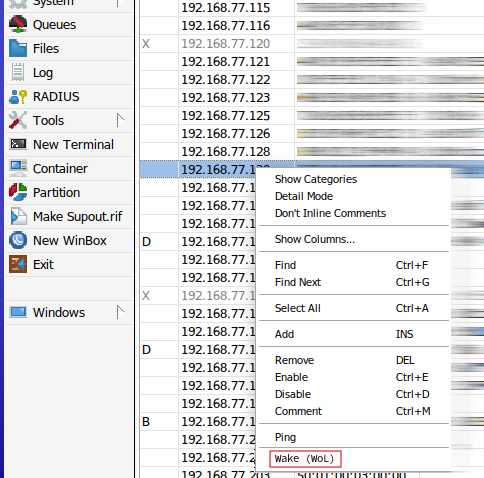The width and height of the screenshot is (484, 478).
Task: Open the RADIUS menu label
Action: 56,97
